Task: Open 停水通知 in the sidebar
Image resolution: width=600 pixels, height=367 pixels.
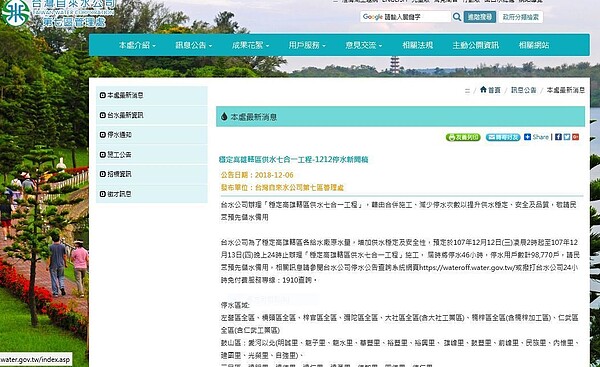Action: click(x=152, y=135)
